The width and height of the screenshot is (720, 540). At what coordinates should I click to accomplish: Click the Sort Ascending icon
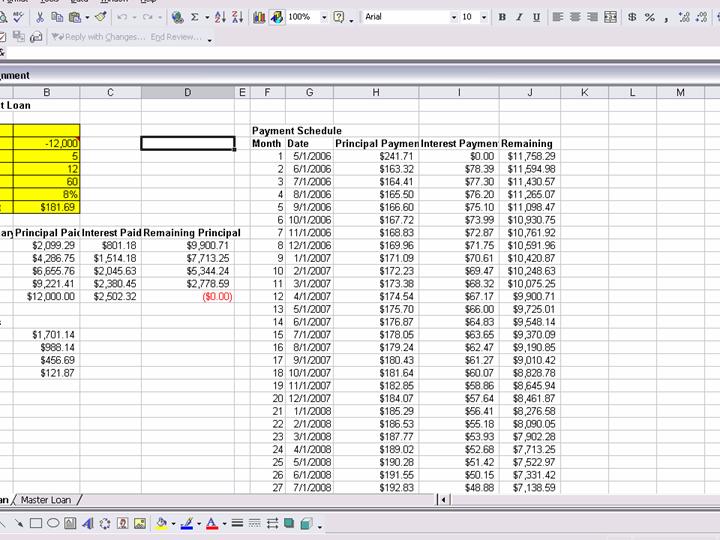click(x=220, y=17)
